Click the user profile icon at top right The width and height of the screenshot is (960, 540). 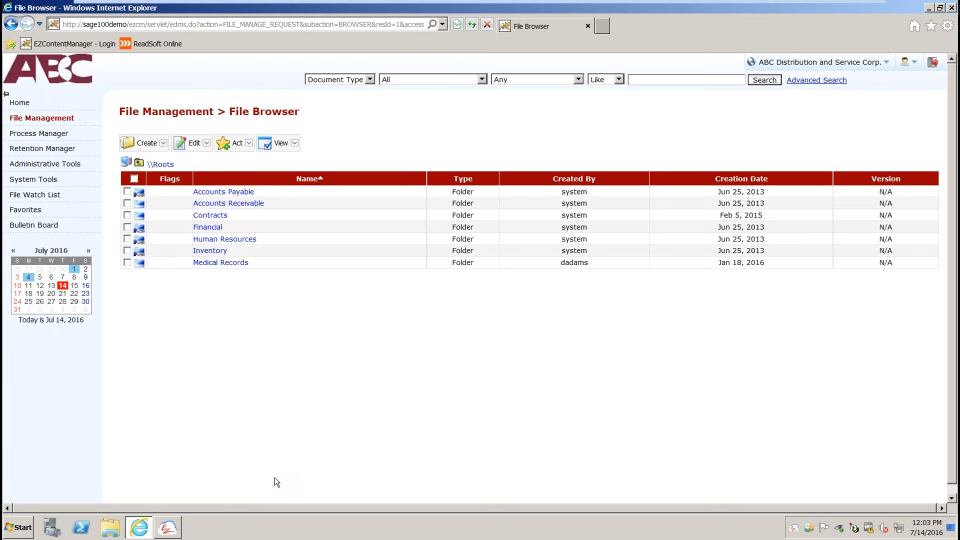pyautogui.click(x=904, y=62)
